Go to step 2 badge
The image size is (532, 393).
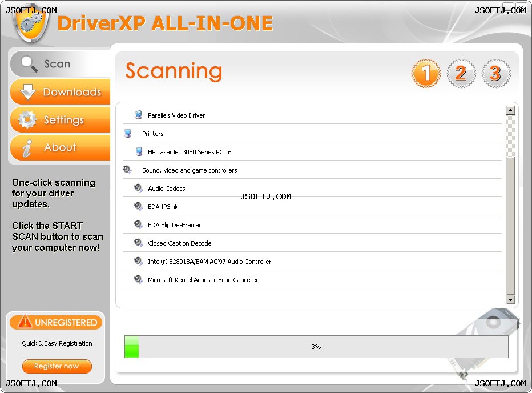click(x=461, y=73)
